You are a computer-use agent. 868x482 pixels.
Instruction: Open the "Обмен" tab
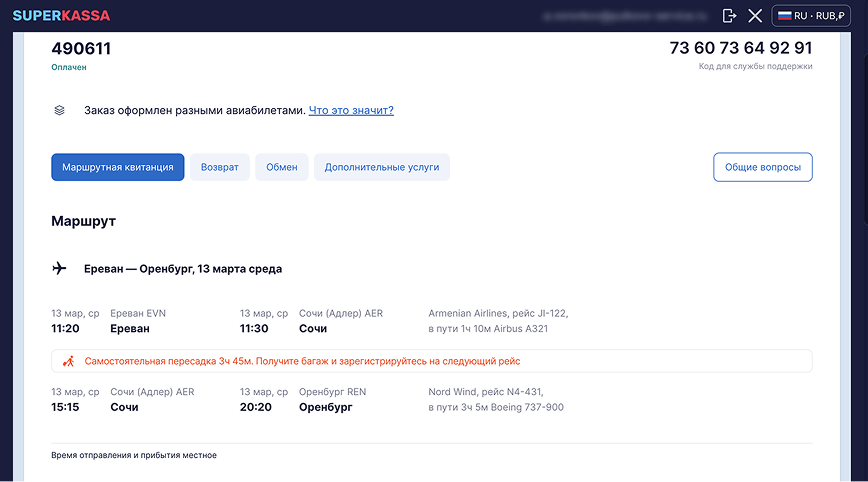pos(282,167)
